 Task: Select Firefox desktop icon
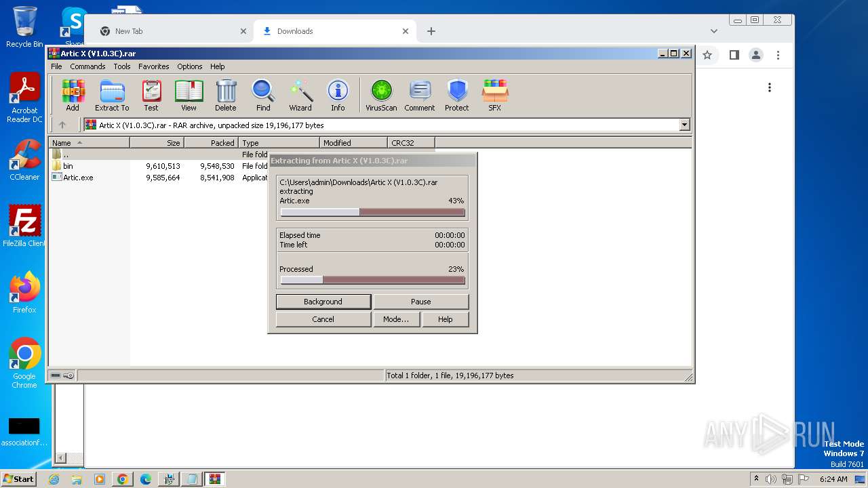(24, 293)
